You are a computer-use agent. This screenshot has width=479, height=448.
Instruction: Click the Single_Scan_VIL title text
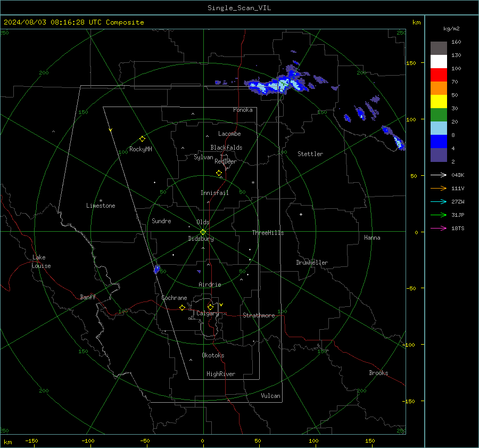239,8
